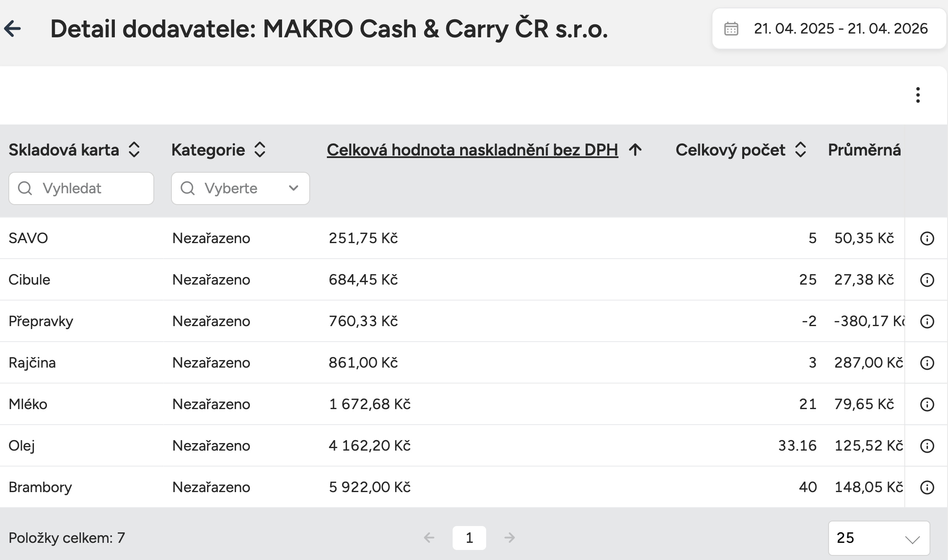Expand the page size 25 dropdown

tap(879, 538)
